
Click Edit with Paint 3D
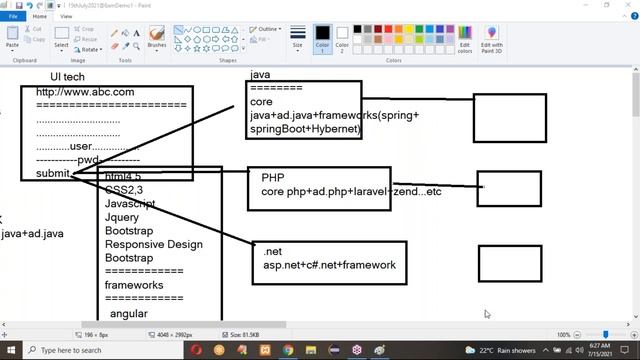coord(491,39)
